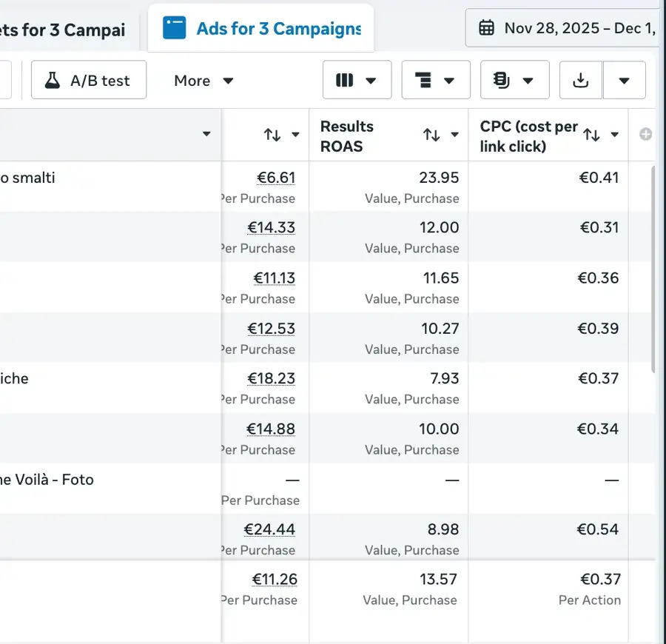Sort the cost per result column arrows
Image resolution: width=666 pixels, height=644 pixels.
tap(272, 135)
